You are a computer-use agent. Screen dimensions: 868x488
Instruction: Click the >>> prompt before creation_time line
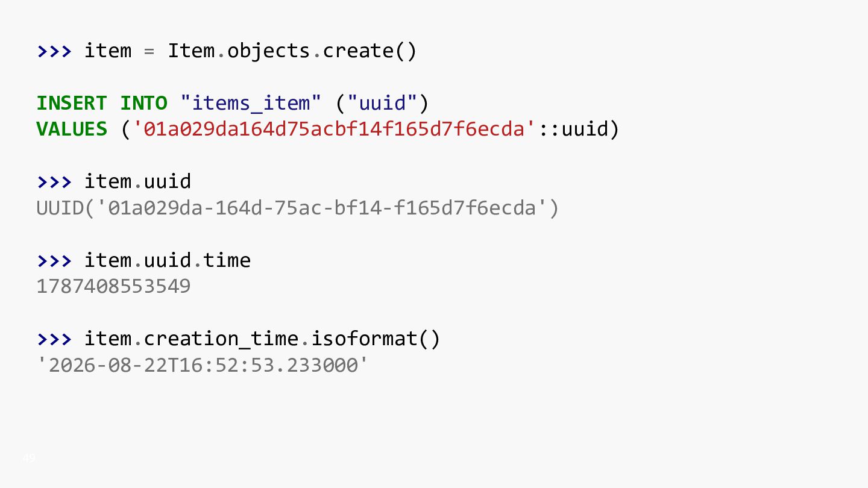pyautogui.click(x=54, y=339)
